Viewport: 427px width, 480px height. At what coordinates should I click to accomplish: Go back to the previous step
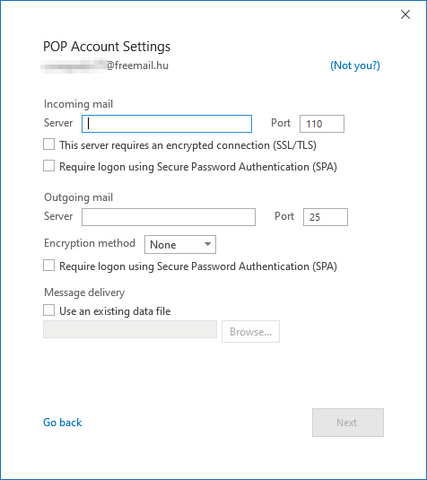(62, 422)
